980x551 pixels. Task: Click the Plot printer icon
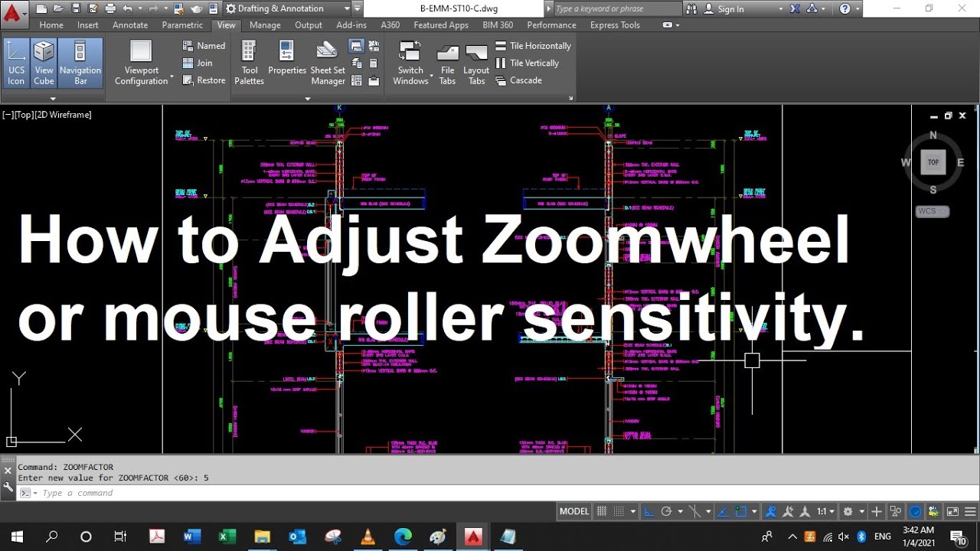click(x=111, y=9)
